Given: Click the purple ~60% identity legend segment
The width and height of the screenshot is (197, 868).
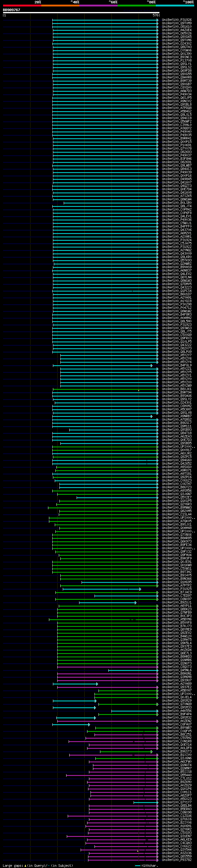Looking at the screenshot, I should (99, 6).
